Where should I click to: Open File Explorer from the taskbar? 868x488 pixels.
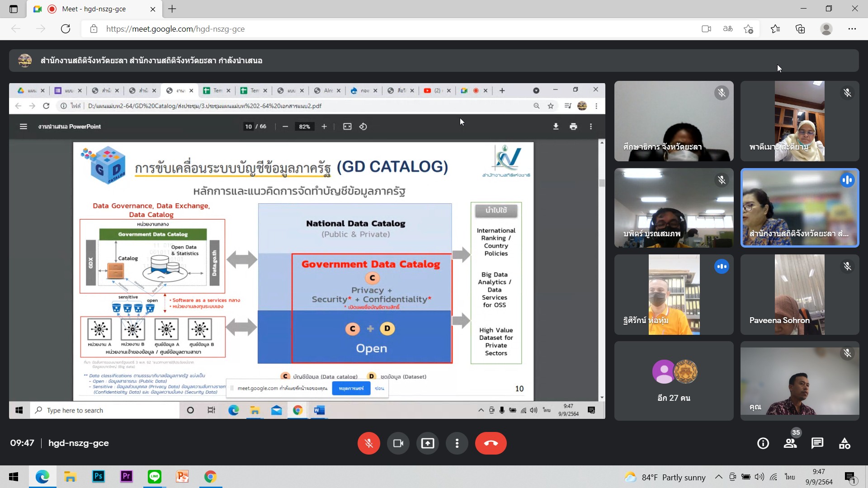pyautogui.click(x=70, y=477)
